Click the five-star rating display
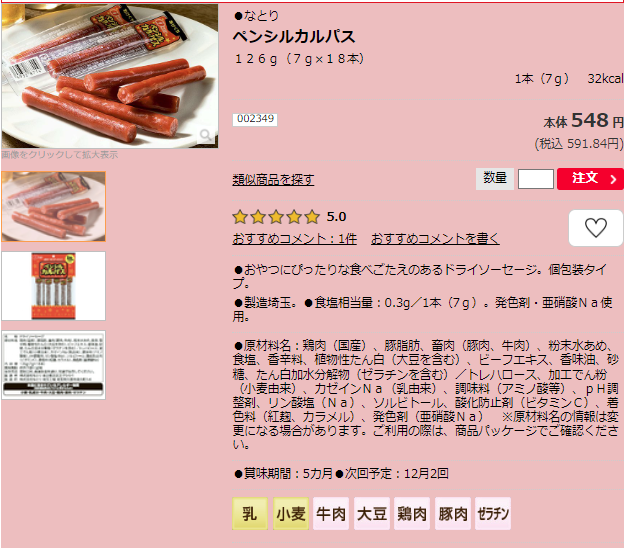Screen dimensions: 627x548 click(276, 217)
